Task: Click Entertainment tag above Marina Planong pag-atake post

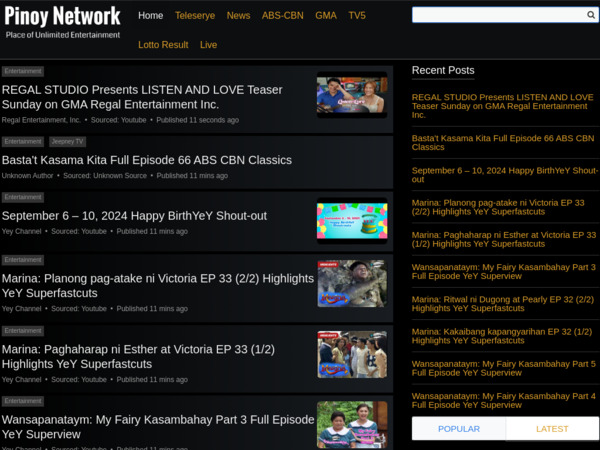Action: [x=23, y=260]
